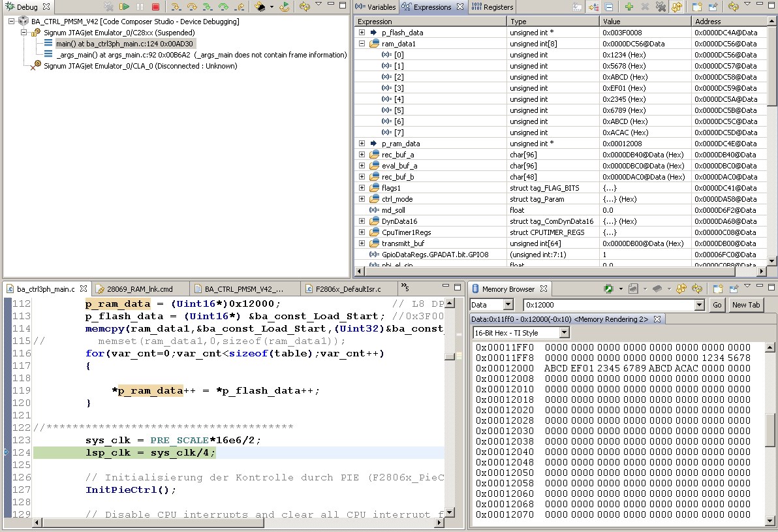Open the F2806x_DefaultIsr.c editor tab

click(348, 289)
